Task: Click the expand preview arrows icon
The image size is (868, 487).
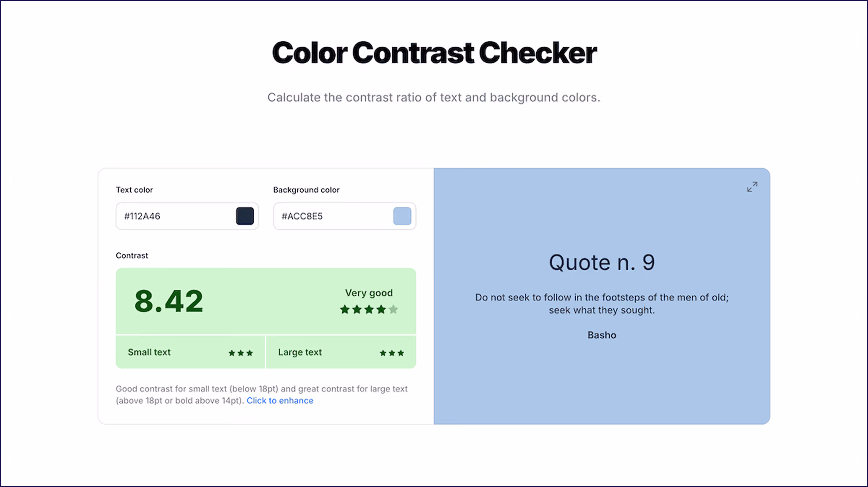Action: point(752,187)
